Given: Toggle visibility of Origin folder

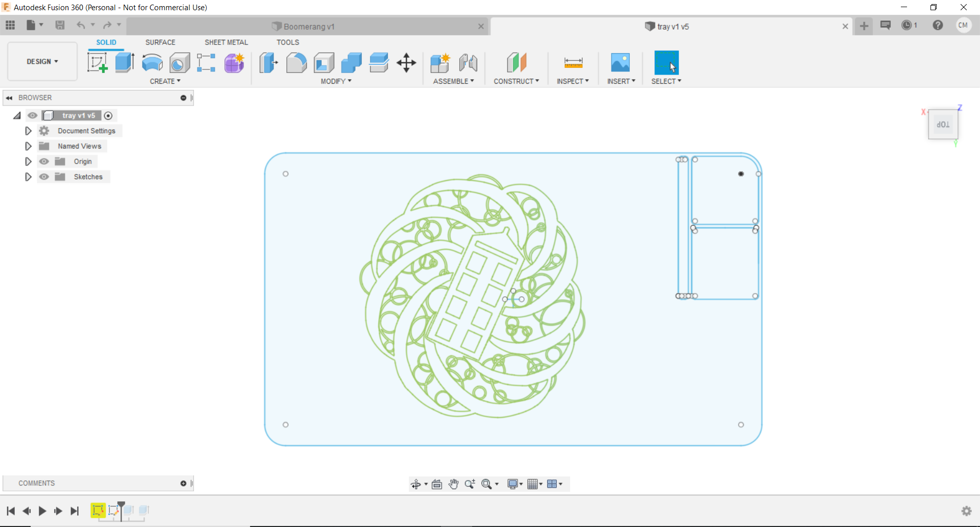Looking at the screenshot, I should pos(44,161).
